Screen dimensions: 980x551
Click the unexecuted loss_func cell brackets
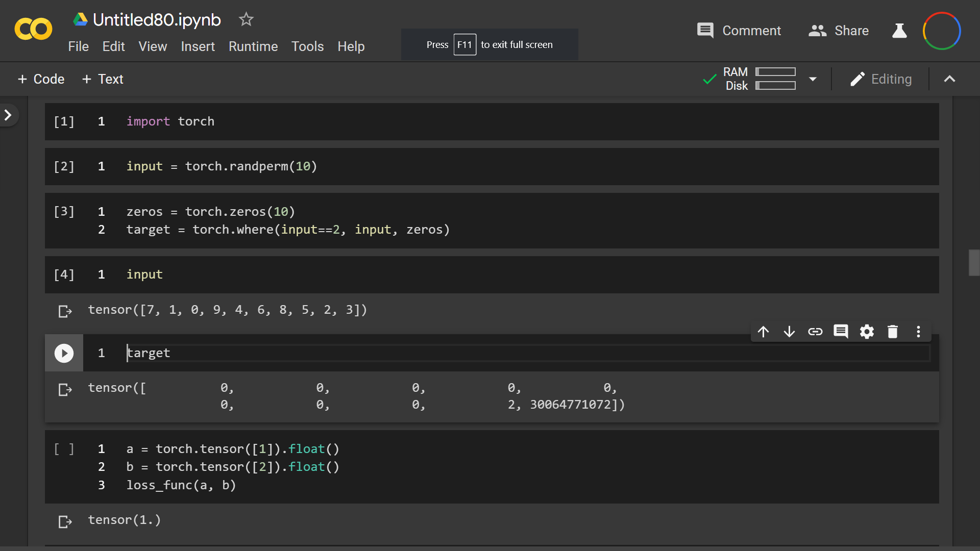click(64, 449)
